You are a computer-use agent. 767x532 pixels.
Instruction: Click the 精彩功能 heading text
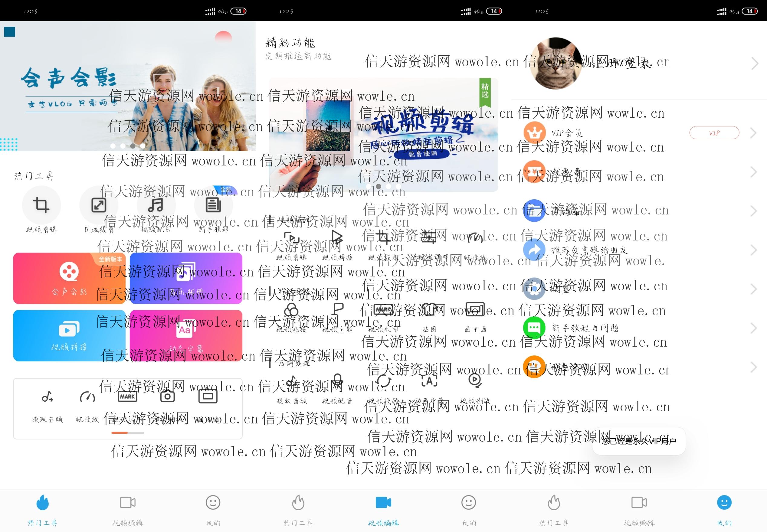(290, 43)
